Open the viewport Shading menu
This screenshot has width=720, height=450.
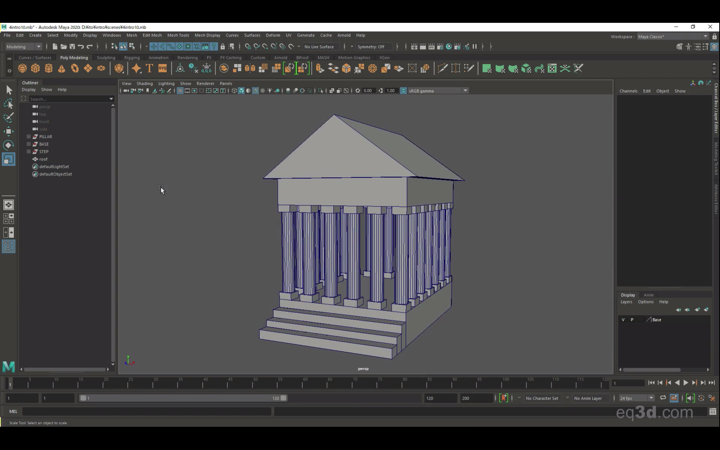(x=145, y=83)
